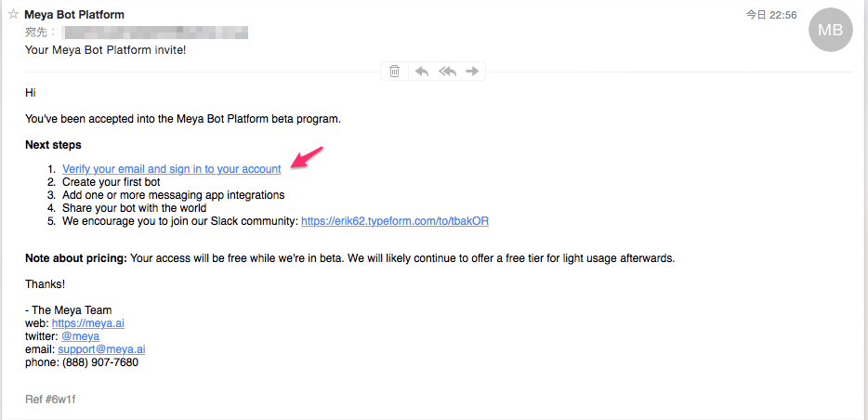Click the 宛先 recipient label

click(40, 33)
